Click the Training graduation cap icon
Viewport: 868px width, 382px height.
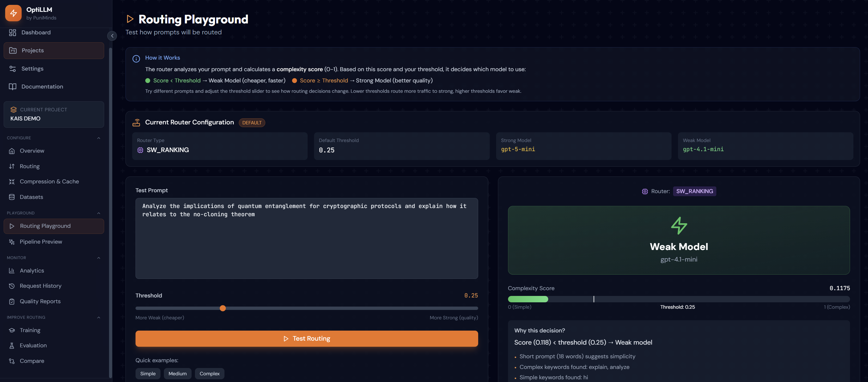(12, 330)
